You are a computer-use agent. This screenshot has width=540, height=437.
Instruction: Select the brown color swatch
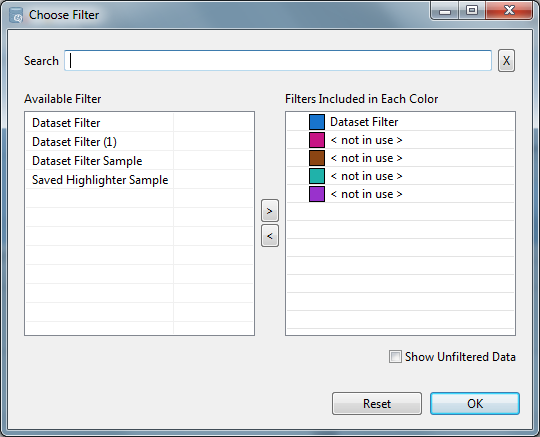point(317,158)
